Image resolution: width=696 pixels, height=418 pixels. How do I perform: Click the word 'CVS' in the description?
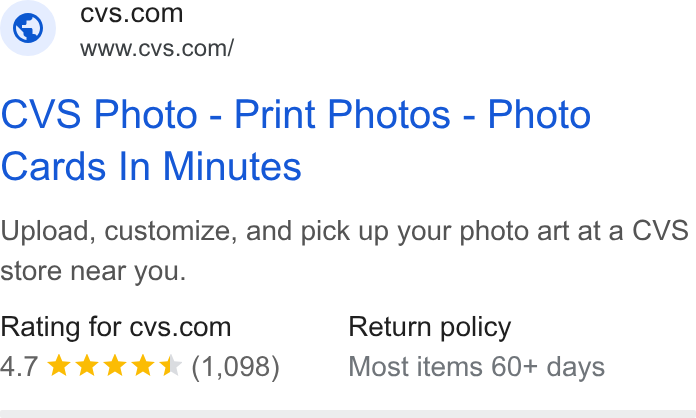click(x=660, y=230)
